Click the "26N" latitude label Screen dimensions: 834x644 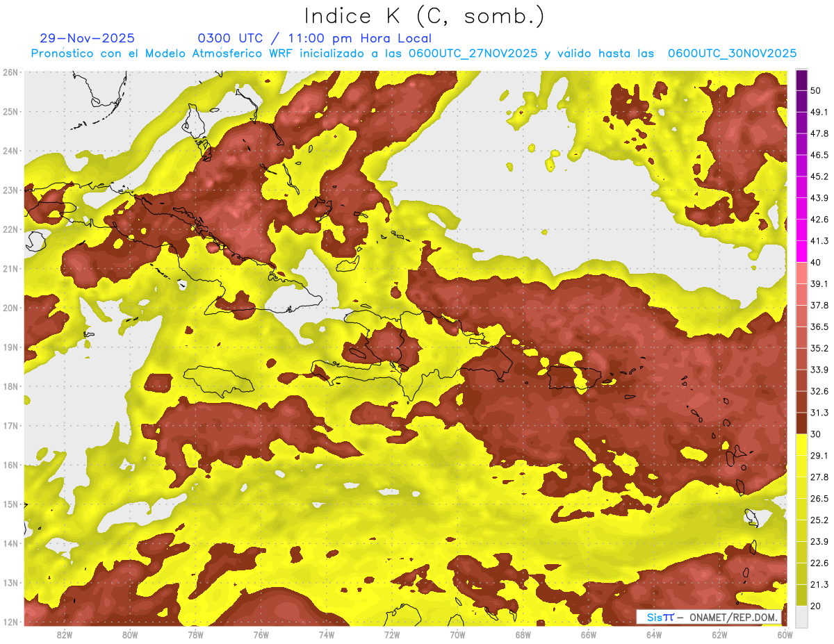tap(10, 72)
